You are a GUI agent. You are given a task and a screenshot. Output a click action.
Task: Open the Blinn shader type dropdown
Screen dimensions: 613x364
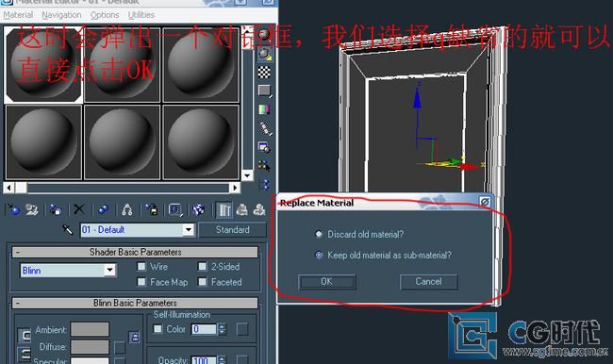click(109, 270)
